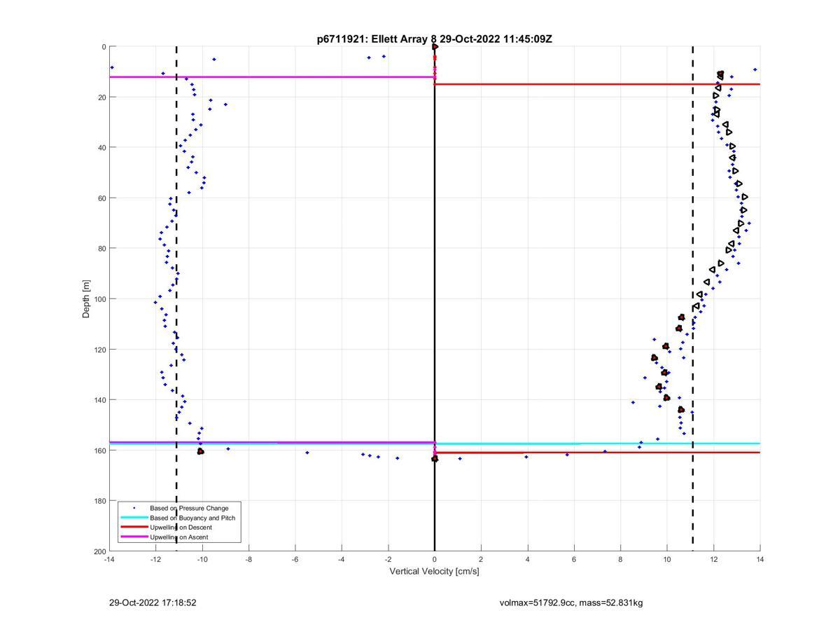Viewport: 840px width, 620px height.
Task: Click velocity axis tick label '-8'
Action: click(248, 559)
